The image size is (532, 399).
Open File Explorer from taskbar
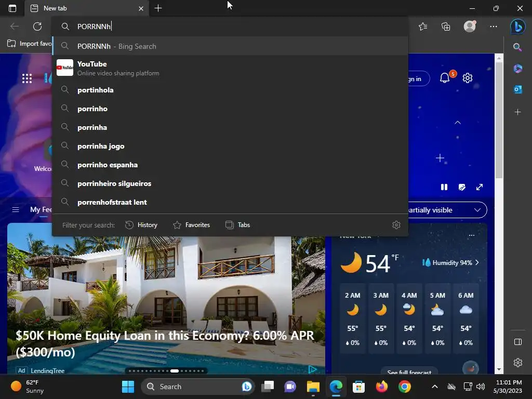click(313, 387)
